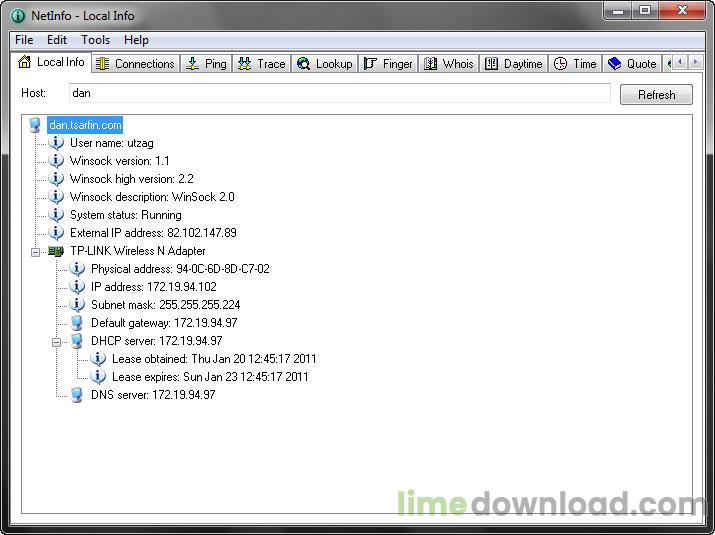Select the dan.tsarfin.com root node

tap(85, 125)
